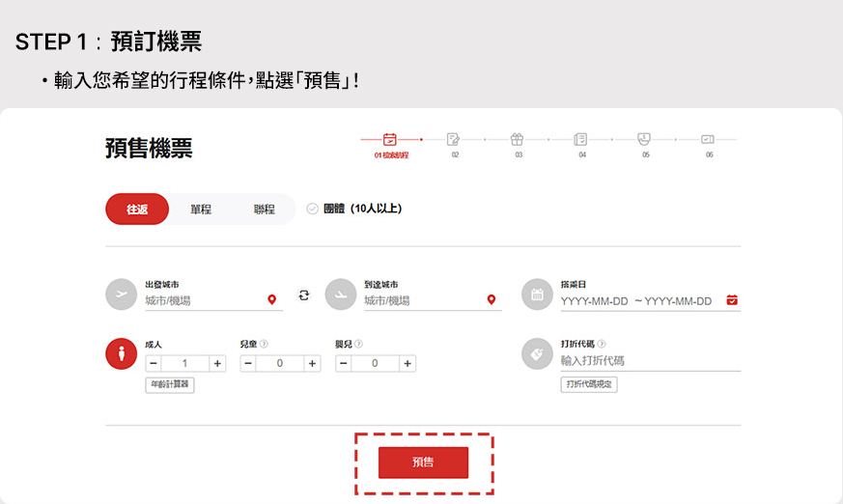
Task: Decrease child count with minus button
Action: (x=248, y=364)
